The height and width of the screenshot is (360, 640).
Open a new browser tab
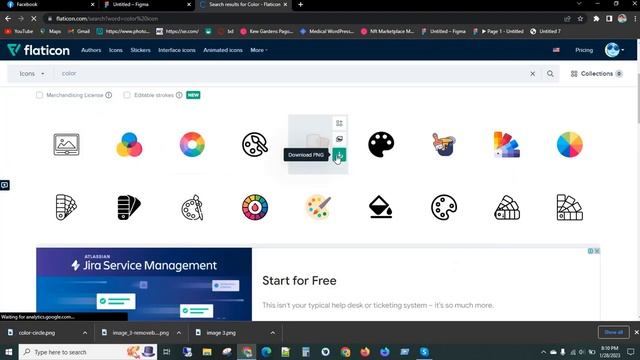click(300, 4)
